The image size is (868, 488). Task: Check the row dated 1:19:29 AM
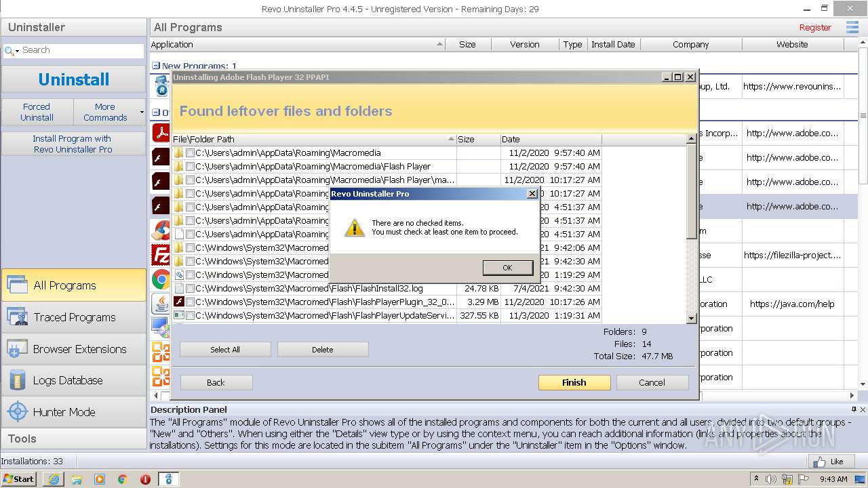[x=191, y=275]
